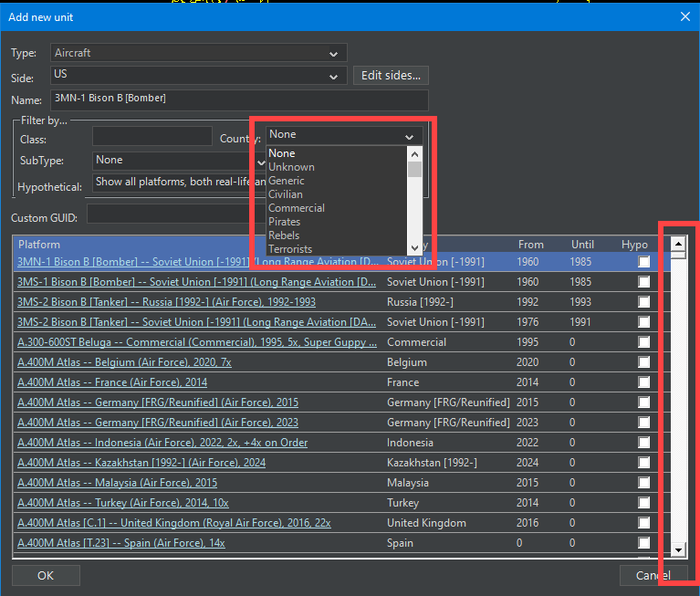Select the A.400M Atlas Malaysia link
Viewport: 700px width, 596px height.
coord(118,483)
